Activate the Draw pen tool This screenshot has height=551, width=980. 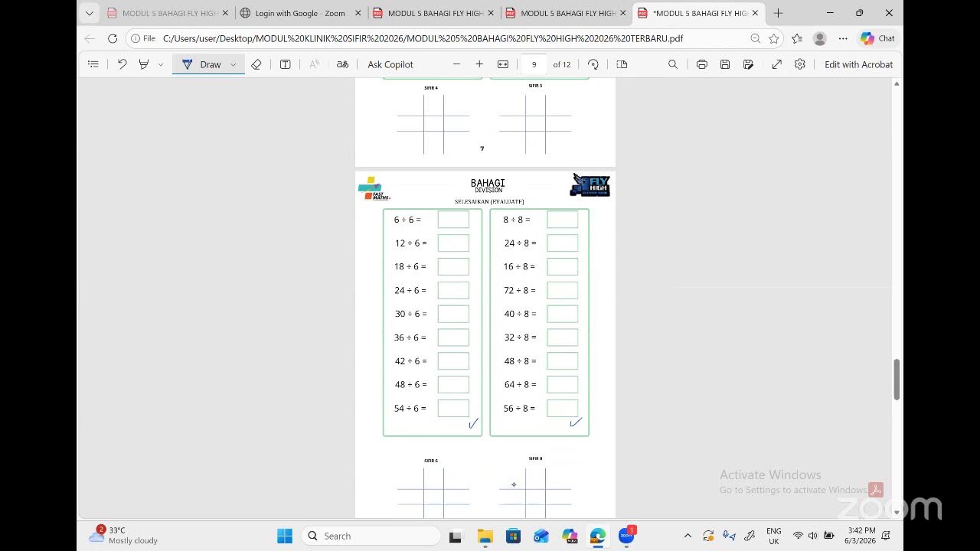click(x=202, y=64)
